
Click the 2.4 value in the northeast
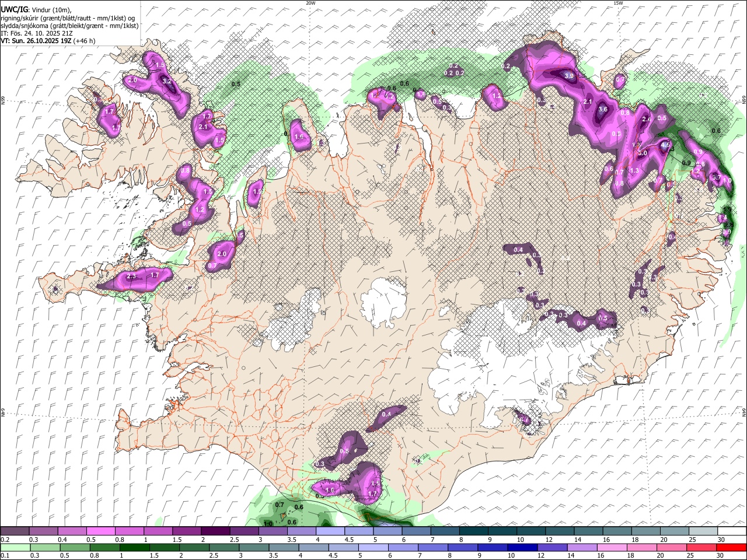click(x=647, y=119)
